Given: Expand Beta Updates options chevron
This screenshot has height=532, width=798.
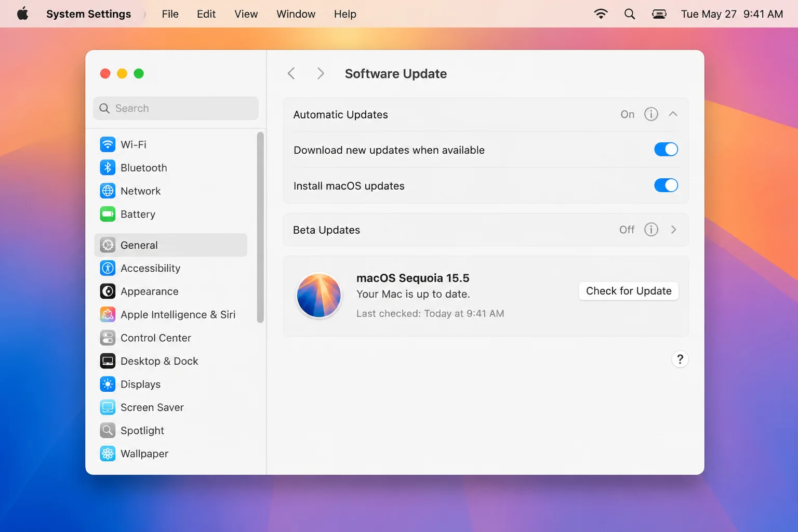Looking at the screenshot, I should pos(674,230).
